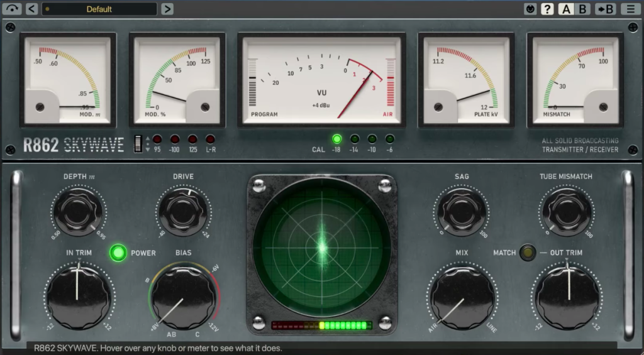Click the LED level bar under the scope

tap(321, 325)
